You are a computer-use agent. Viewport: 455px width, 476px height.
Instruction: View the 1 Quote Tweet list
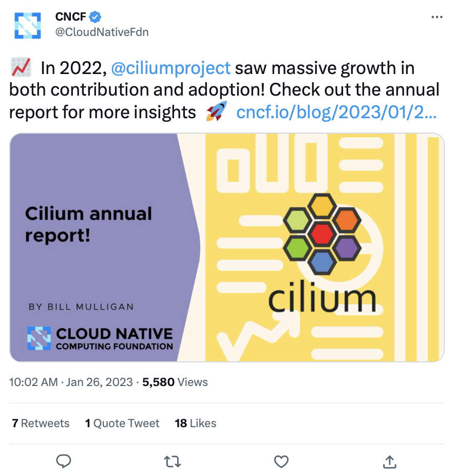[x=122, y=423]
